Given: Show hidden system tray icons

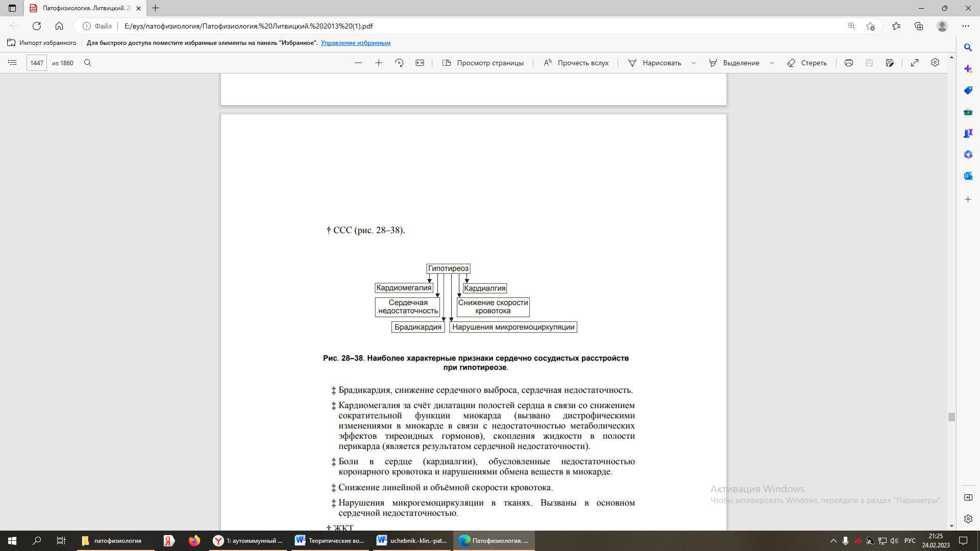Looking at the screenshot, I should [834, 541].
